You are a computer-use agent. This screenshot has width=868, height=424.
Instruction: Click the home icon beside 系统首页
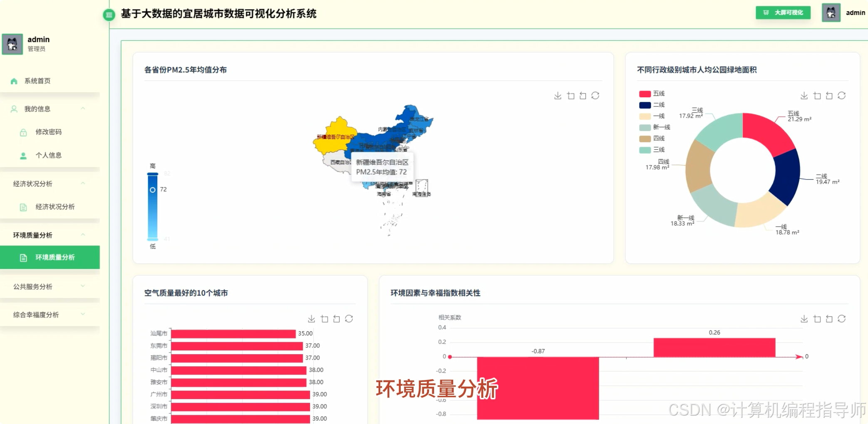click(14, 81)
